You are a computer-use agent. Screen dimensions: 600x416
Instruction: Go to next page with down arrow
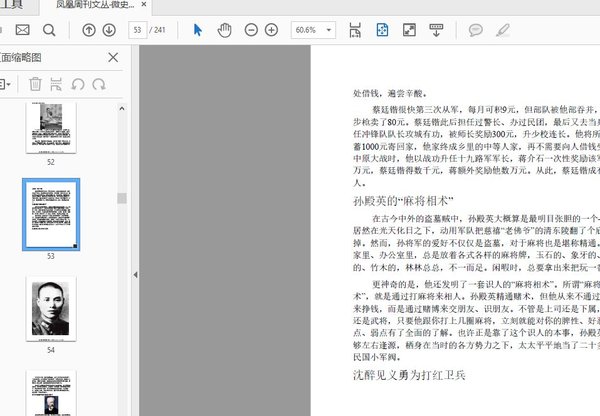click(x=110, y=31)
